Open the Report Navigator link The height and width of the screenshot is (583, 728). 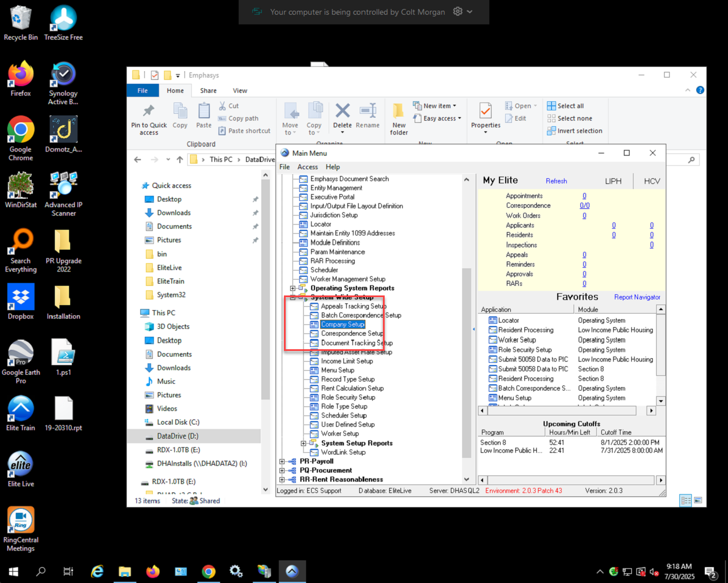click(637, 297)
